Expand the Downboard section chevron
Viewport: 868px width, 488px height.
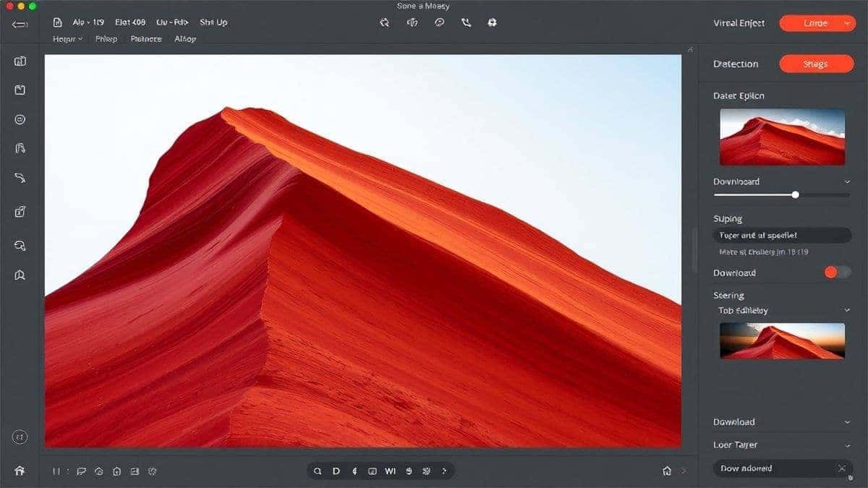(847, 181)
